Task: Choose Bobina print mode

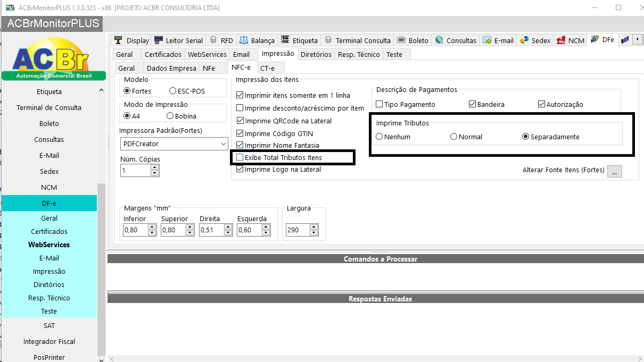Action: (x=170, y=116)
